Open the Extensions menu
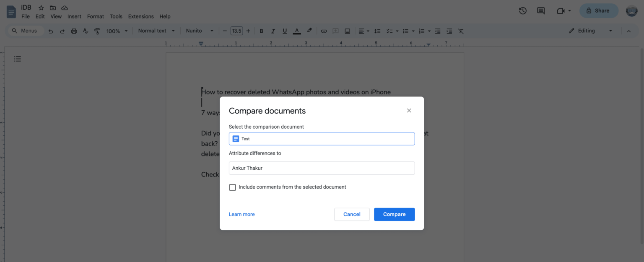Image resolution: width=644 pixels, height=262 pixels. (x=141, y=16)
